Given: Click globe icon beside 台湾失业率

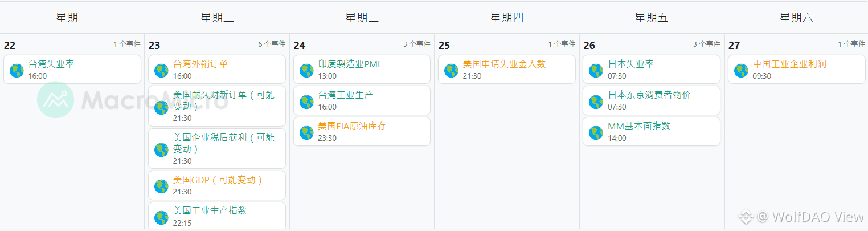Looking at the screenshot, I should [x=17, y=70].
